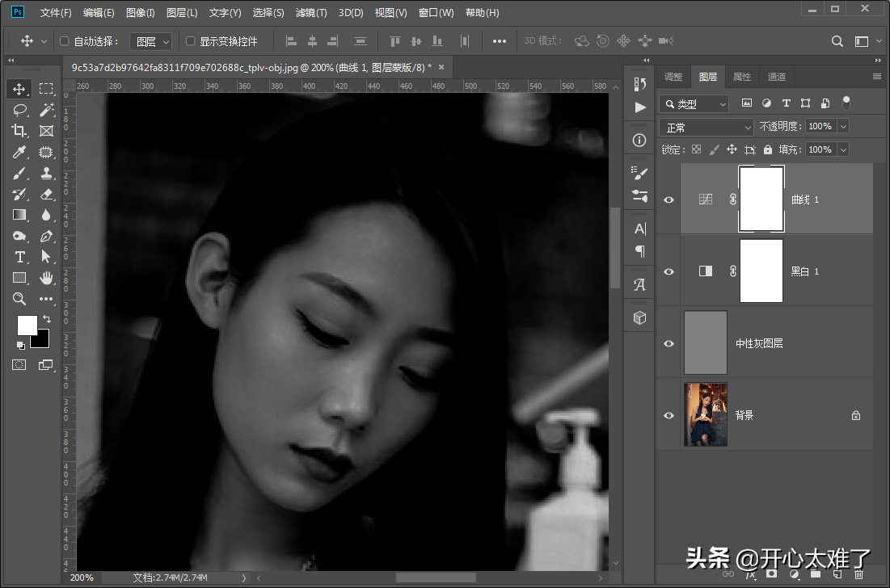Switch to the Channels tab
This screenshot has width=890, height=588.
[776, 77]
